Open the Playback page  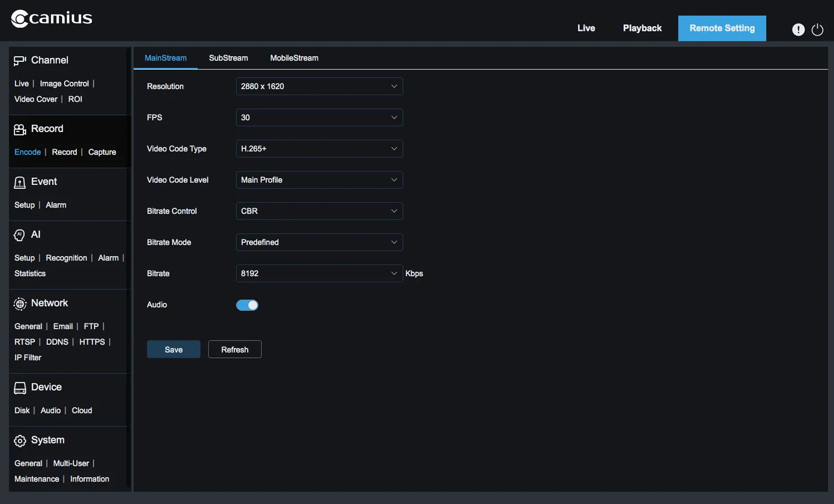pyautogui.click(x=642, y=28)
